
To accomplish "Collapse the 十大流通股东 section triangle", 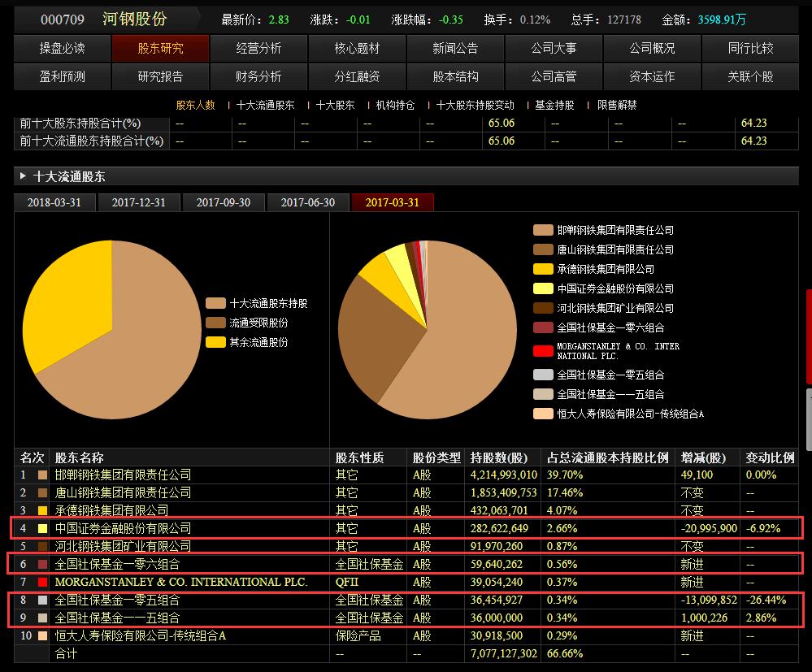I will click(x=22, y=176).
